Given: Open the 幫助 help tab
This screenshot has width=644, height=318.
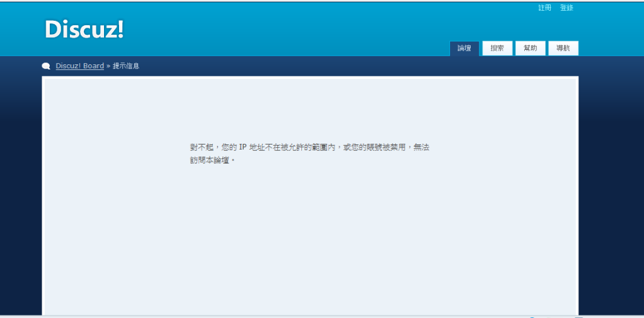Looking at the screenshot, I should coord(530,48).
